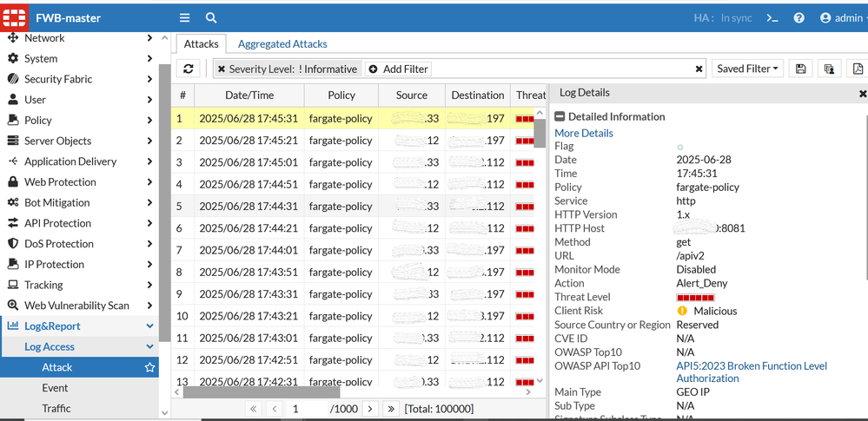Click the save filter floppy icon
The height and width of the screenshot is (421, 868).
click(x=800, y=69)
